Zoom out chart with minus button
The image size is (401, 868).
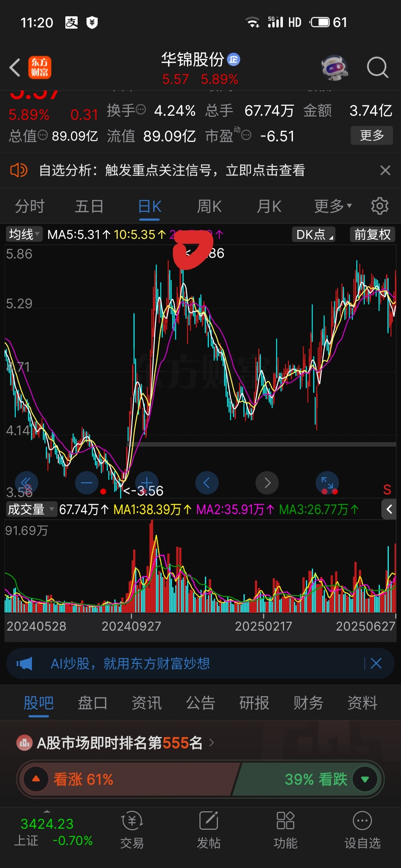pyautogui.click(x=87, y=483)
